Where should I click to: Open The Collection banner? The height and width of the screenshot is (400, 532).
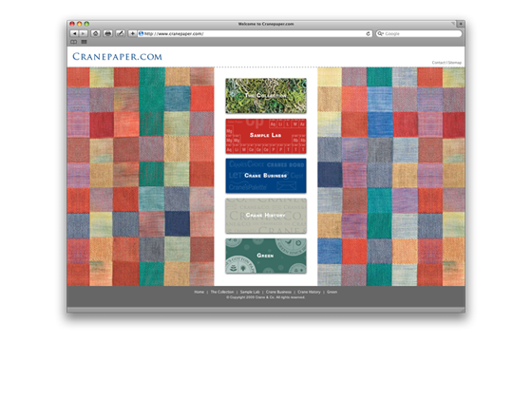click(266, 96)
